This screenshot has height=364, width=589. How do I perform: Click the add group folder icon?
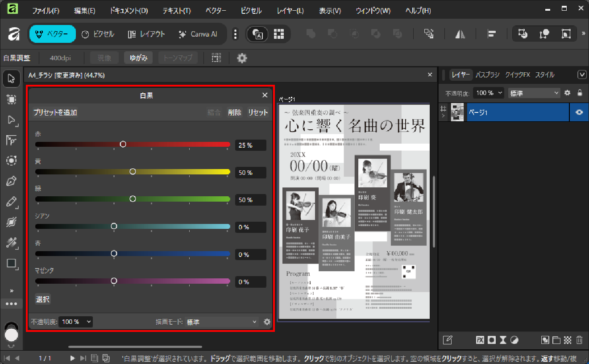pyautogui.click(x=556, y=340)
